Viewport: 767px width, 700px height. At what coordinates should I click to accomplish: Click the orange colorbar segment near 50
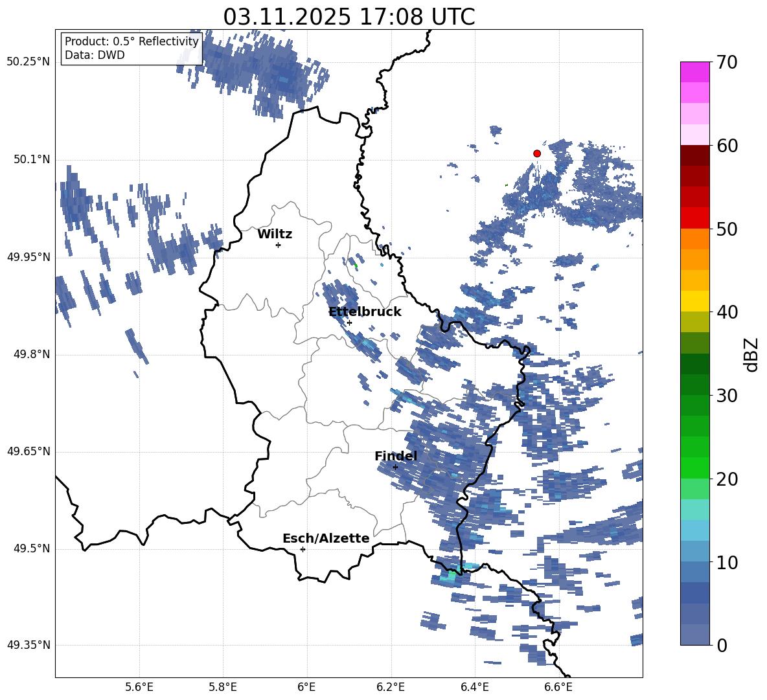(x=694, y=238)
